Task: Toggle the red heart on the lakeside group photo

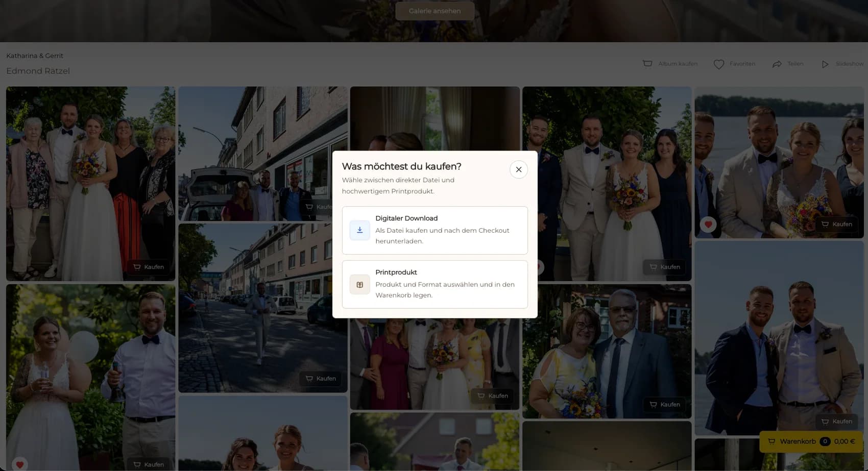Action: coord(708,225)
